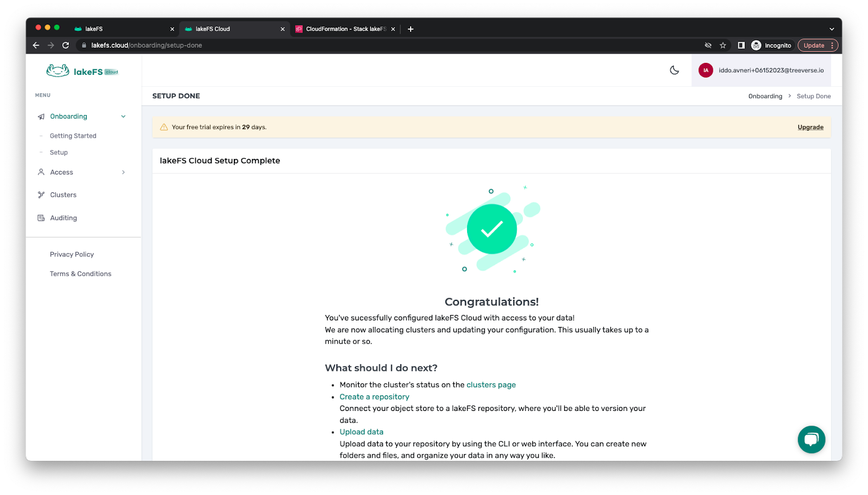The height and width of the screenshot is (495, 868).
Task: Click the What should I do next? heading
Action: pos(381,368)
